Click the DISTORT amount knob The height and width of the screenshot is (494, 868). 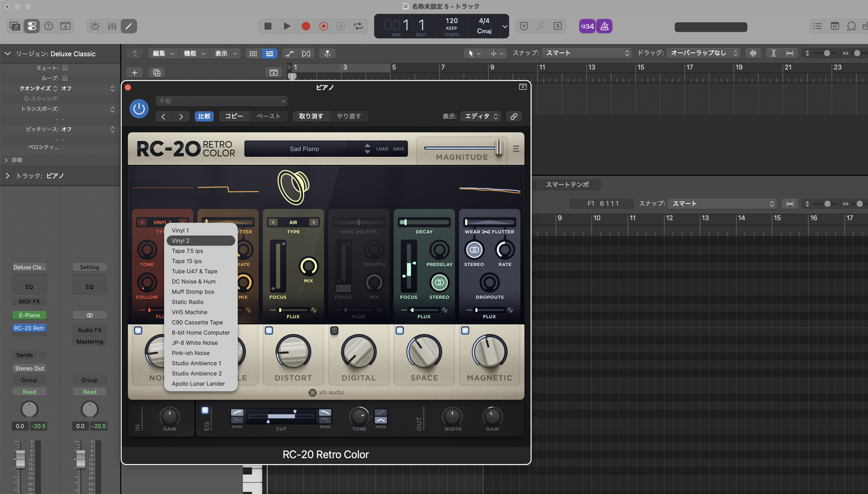[293, 352]
